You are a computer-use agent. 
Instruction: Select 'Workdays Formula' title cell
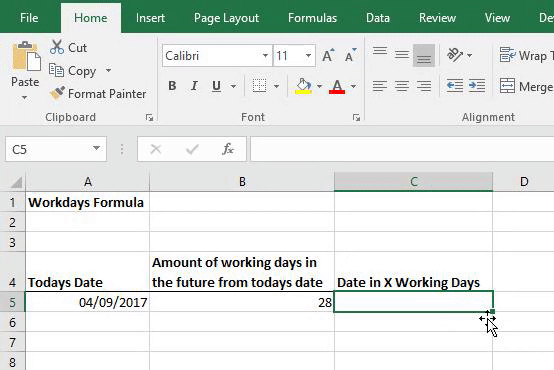tap(88, 202)
